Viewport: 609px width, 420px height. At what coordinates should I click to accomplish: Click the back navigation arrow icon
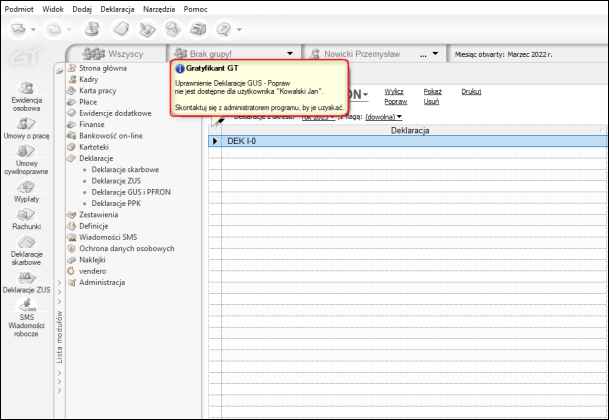click(x=18, y=29)
